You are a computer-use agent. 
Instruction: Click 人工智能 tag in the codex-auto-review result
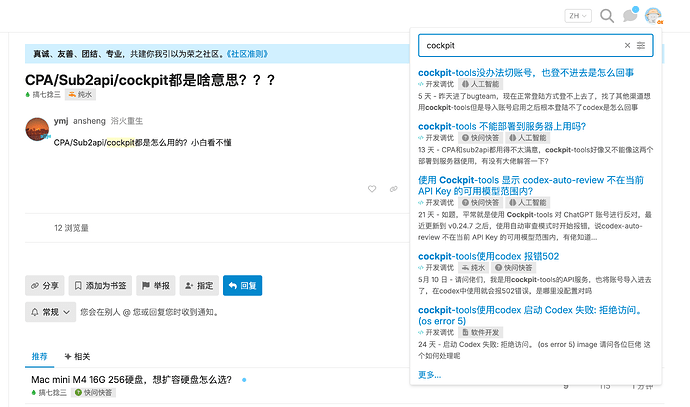tap(527, 202)
